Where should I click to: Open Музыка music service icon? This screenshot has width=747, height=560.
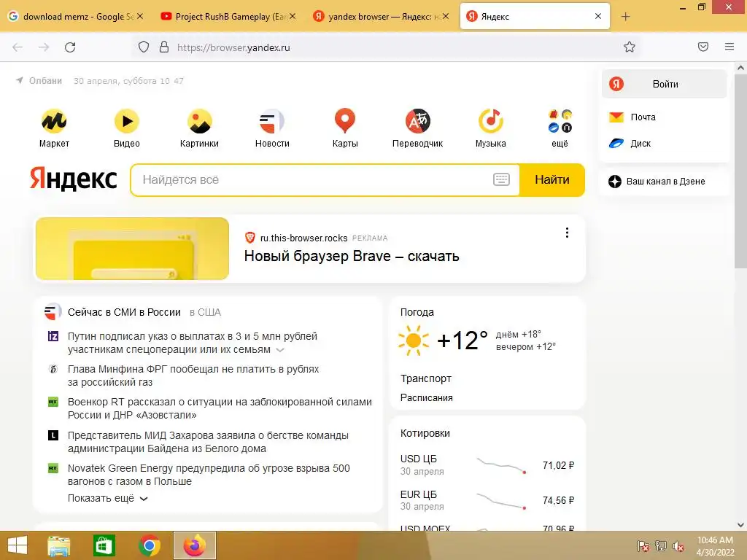[491, 121]
